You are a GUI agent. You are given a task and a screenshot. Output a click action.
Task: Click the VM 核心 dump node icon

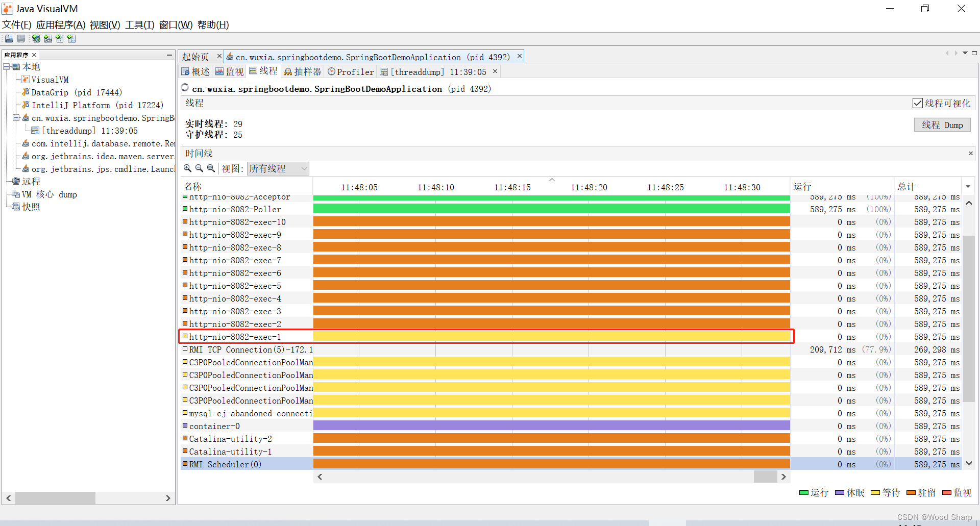16,194
